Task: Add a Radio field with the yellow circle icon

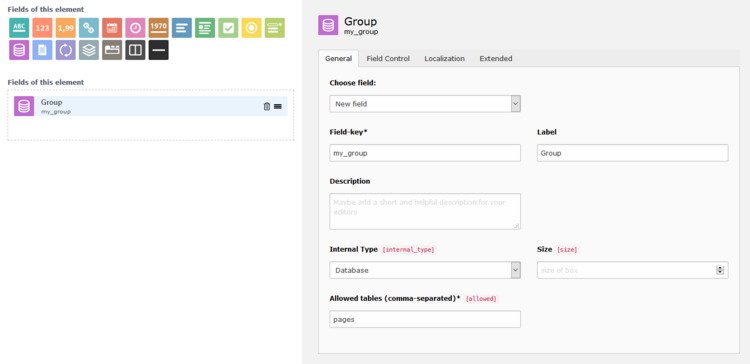Action: pos(252,28)
